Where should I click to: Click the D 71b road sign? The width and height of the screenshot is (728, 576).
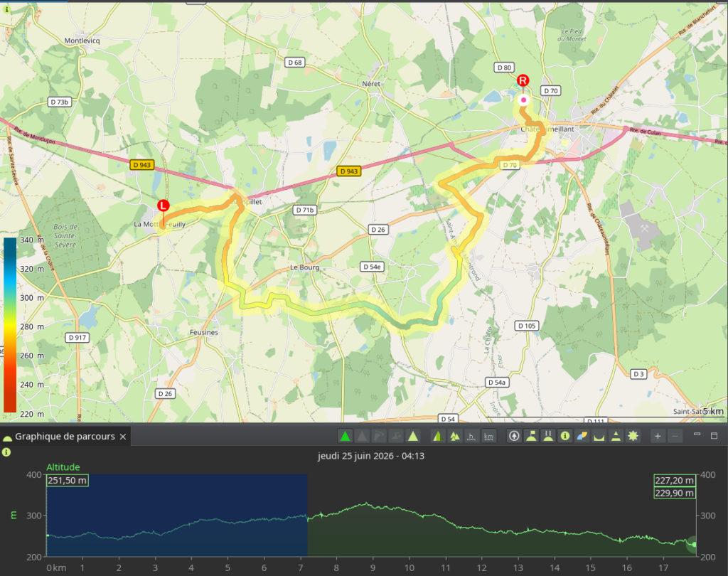pyautogui.click(x=305, y=210)
